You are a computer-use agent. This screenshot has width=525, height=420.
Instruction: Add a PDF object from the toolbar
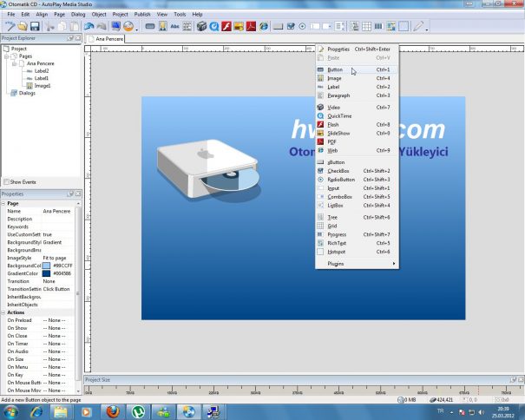tap(251, 26)
